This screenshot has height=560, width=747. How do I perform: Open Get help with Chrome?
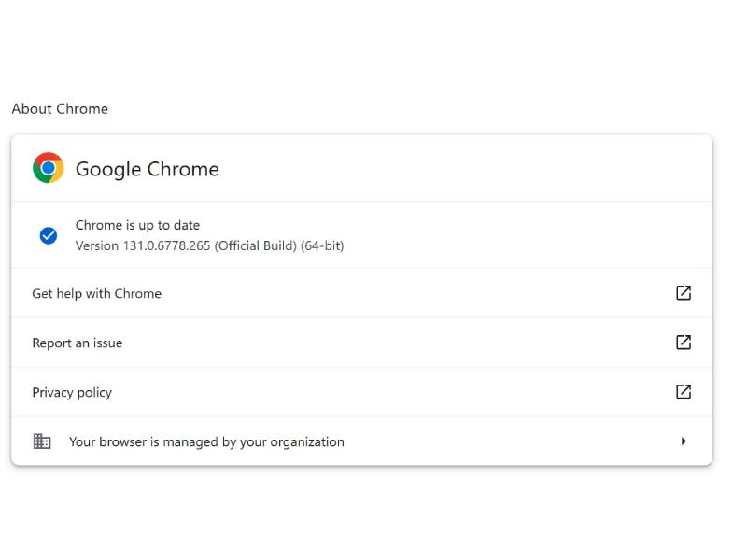point(96,293)
